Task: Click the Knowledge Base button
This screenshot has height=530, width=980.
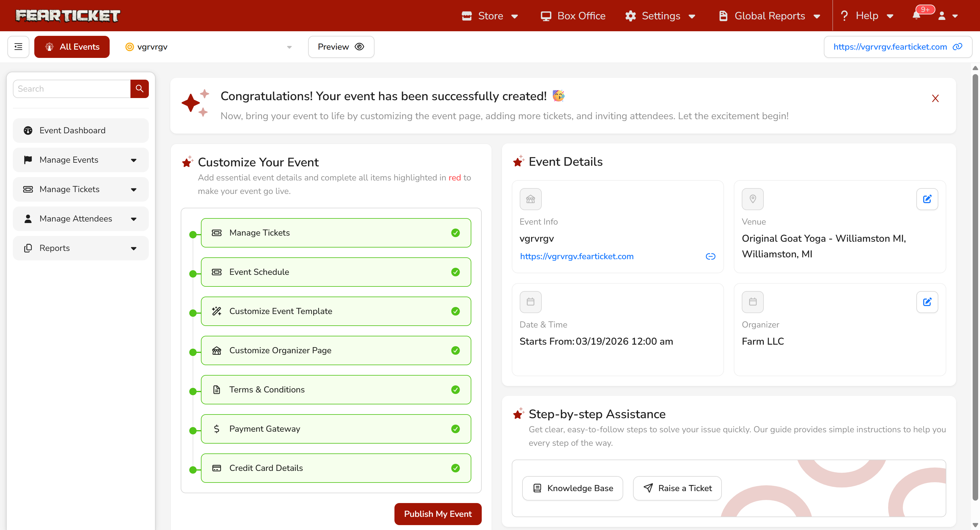Action: (572, 488)
